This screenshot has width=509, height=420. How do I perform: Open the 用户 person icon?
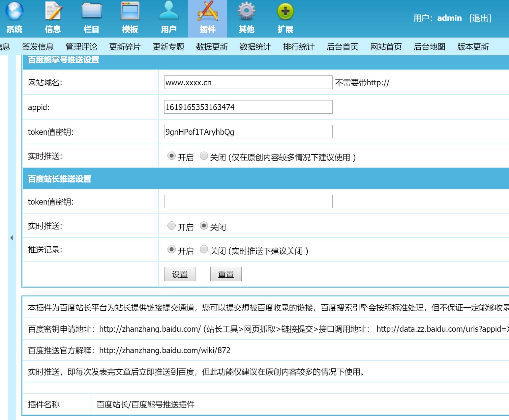coord(169,10)
